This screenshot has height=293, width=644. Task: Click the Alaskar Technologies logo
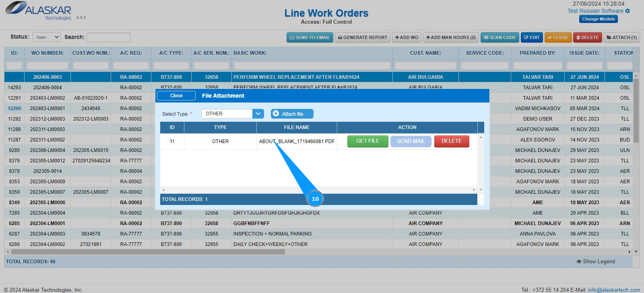click(39, 11)
